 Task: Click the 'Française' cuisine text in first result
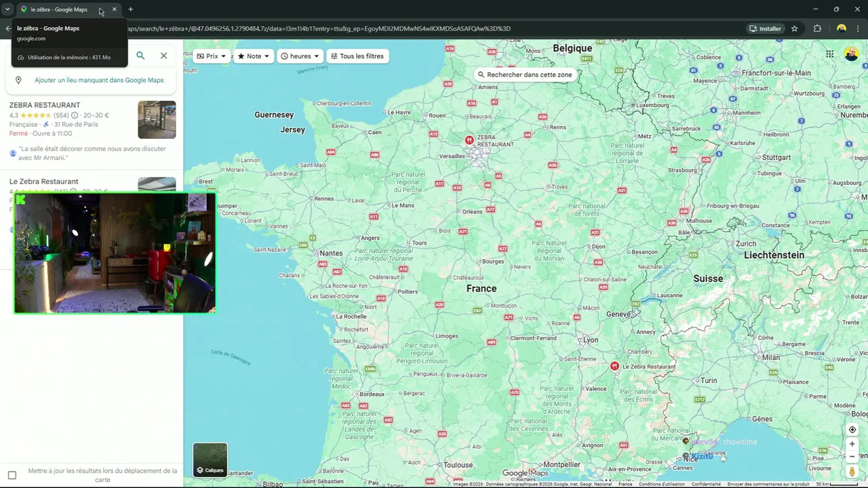24,125
